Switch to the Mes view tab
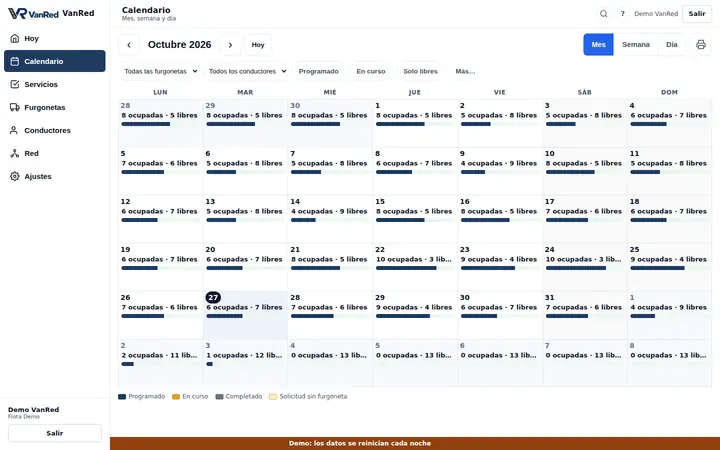This screenshot has height=450, width=720. click(598, 45)
